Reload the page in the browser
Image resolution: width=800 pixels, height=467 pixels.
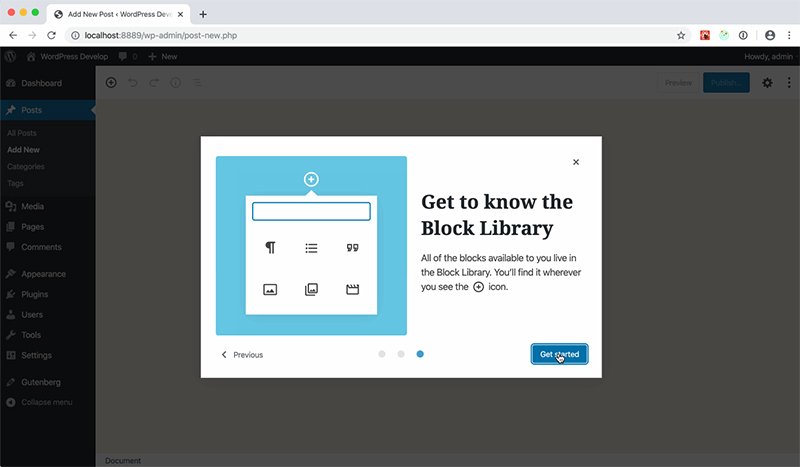52,35
